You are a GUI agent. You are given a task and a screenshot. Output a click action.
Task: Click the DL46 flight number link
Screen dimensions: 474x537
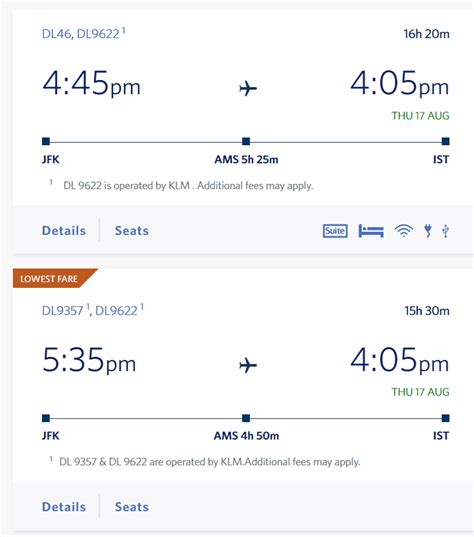coord(57,34)
